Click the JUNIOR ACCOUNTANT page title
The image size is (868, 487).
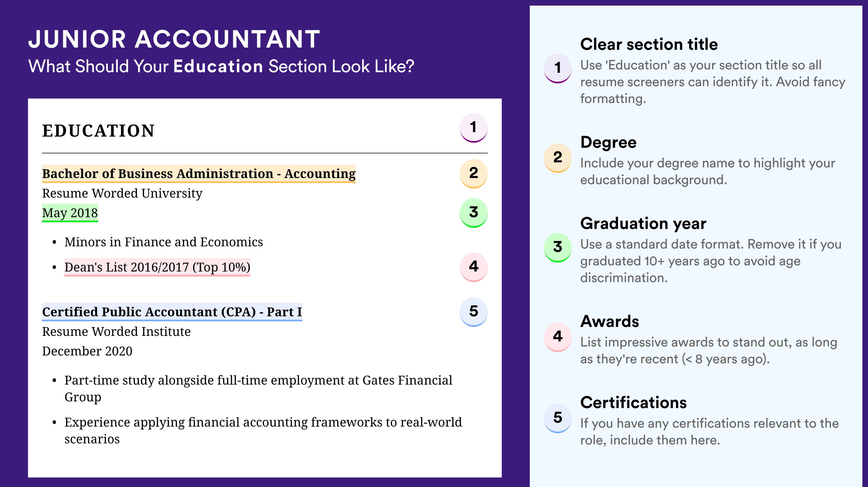174,39
